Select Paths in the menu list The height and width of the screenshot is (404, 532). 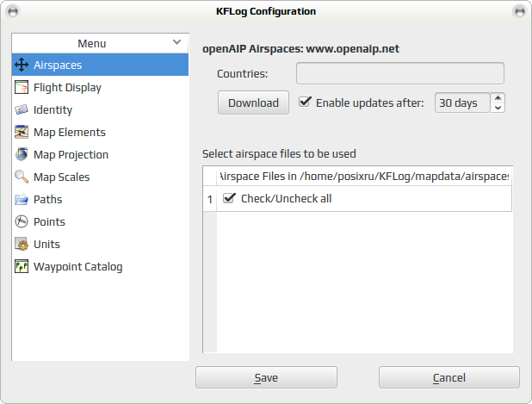(100, 199)
